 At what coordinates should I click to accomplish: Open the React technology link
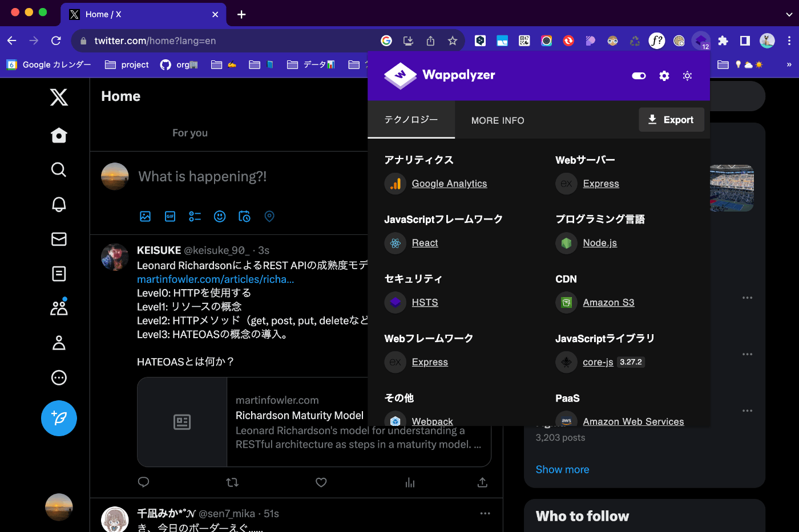[425, 243]
